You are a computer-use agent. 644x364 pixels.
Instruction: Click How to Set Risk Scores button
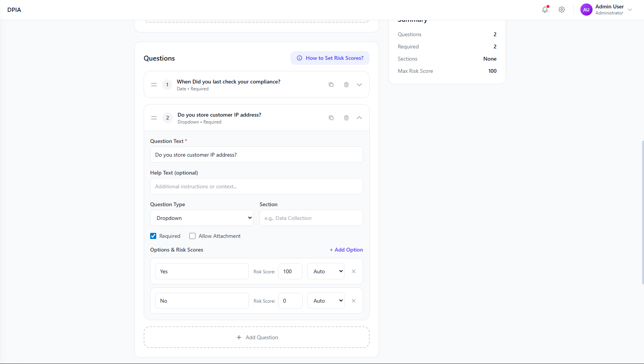(x=330, y=58)
